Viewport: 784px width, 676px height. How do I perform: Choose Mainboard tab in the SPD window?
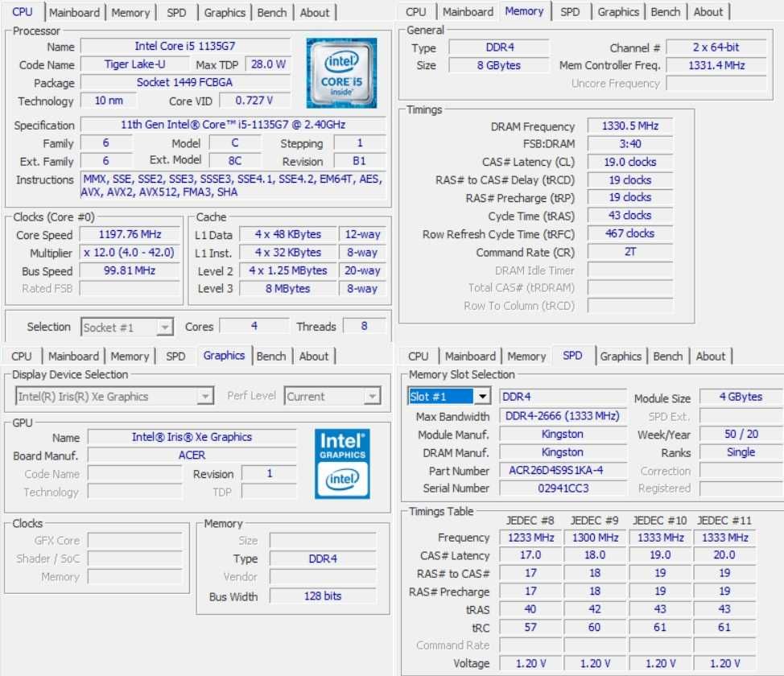[471, 357]
